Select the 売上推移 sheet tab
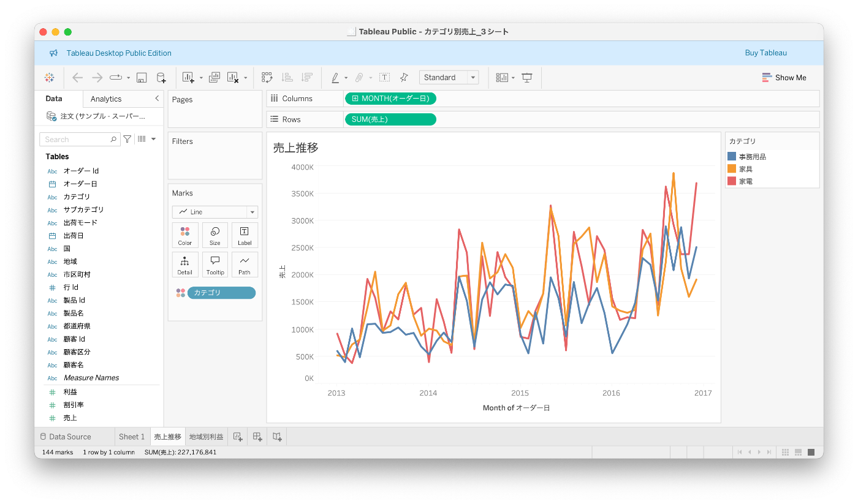 pyautogui.click(x=167, y=437)
